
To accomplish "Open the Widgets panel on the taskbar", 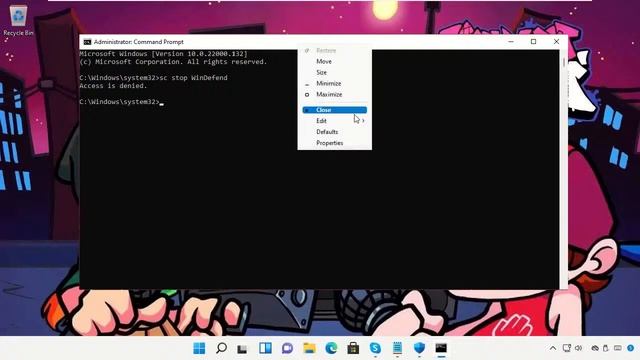I will (265, 348).
